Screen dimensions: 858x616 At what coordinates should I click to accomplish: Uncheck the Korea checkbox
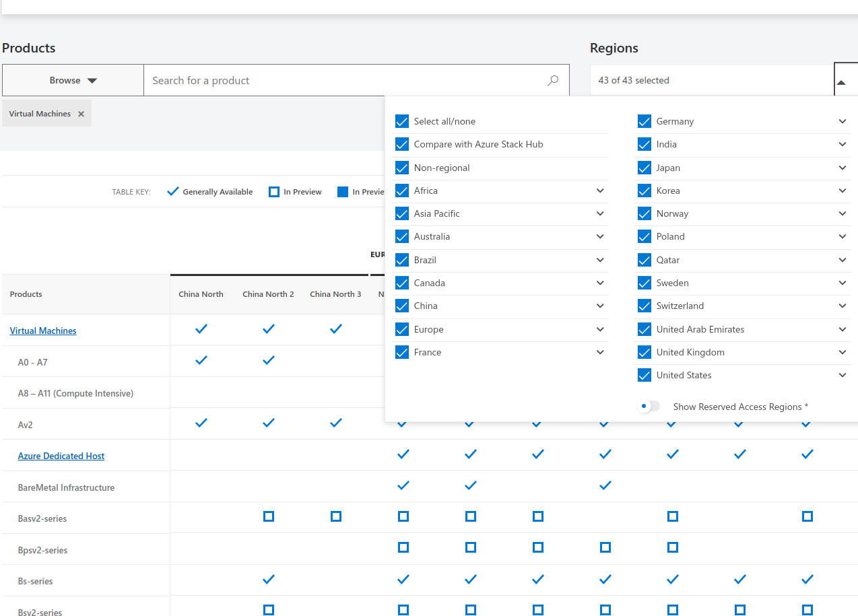tap(645, 191)
